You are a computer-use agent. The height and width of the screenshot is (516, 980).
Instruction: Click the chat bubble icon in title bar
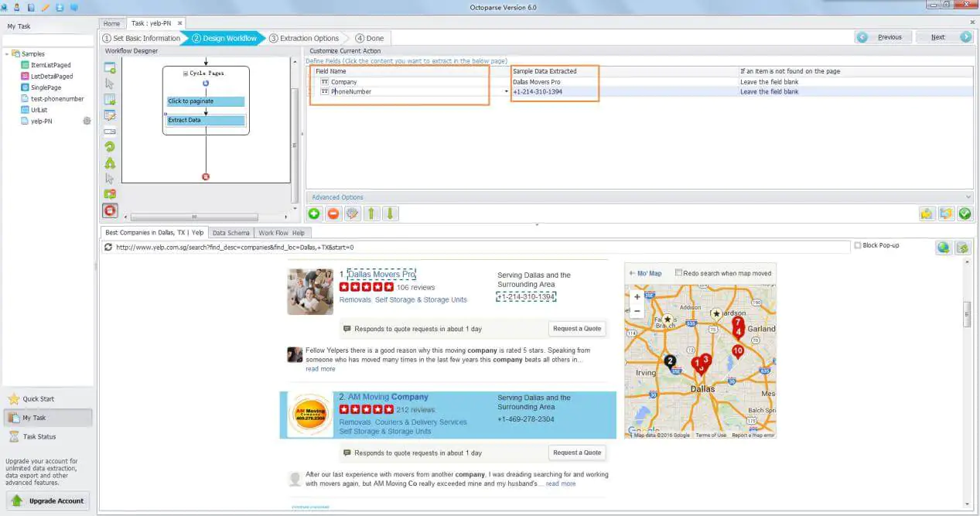[73, 7]
